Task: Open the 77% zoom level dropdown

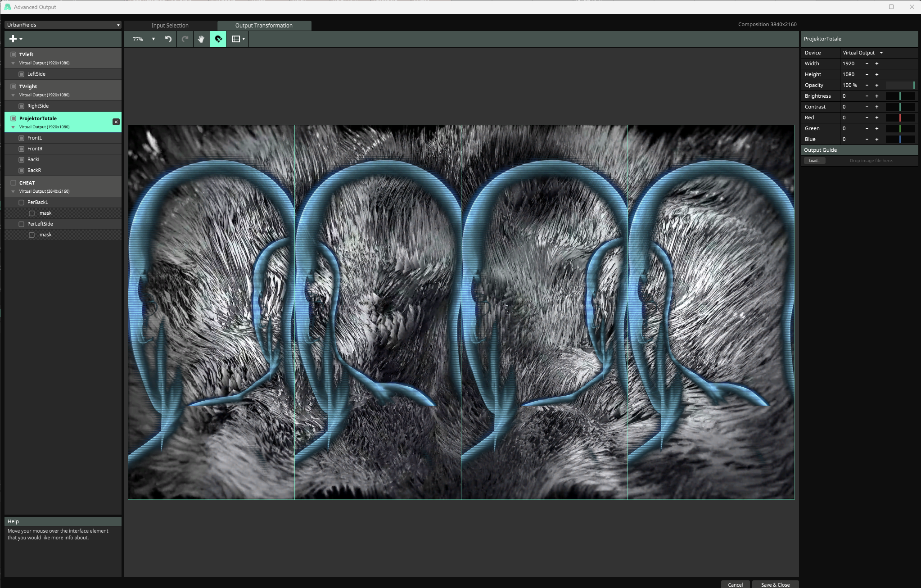Action: (x=143, y=39)
